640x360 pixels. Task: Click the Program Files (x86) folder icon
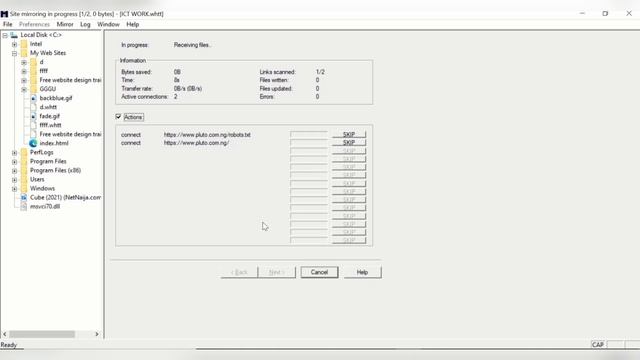click(x=24, y=170)
